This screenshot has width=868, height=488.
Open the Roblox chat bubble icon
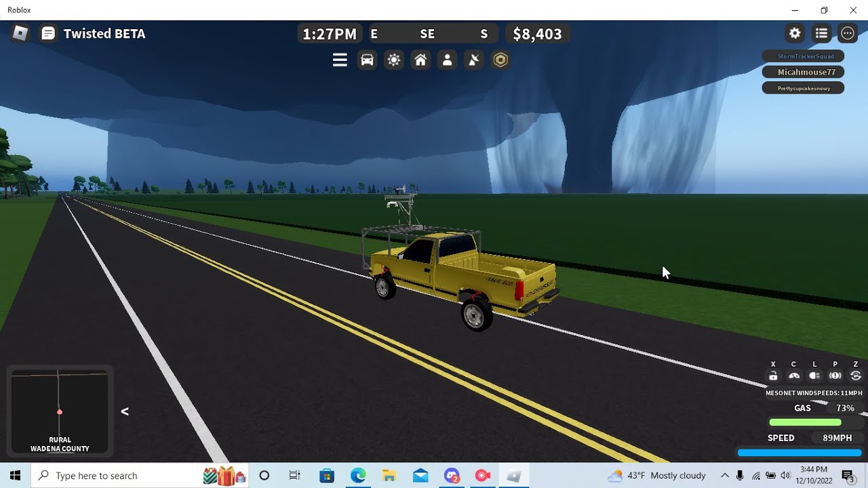pyautogui.click(x=48, y=33)
